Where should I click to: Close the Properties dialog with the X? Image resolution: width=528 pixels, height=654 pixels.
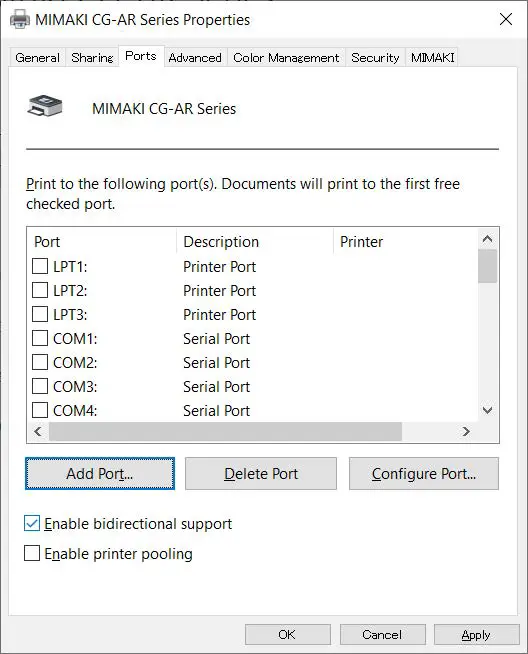coord(506,19)
